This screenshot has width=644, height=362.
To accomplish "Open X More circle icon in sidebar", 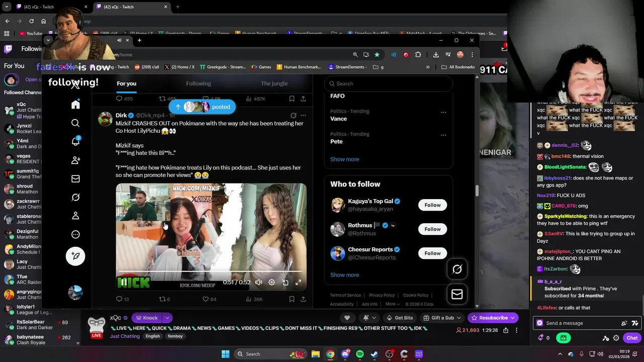I will coord(75,234).
